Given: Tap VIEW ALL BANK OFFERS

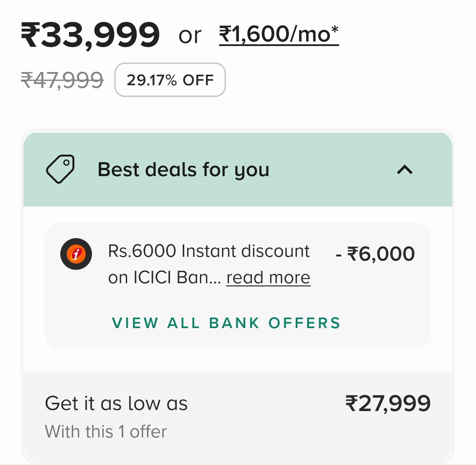Looking at the screenshot, I should pyautogui.click(x=226, y=323).
